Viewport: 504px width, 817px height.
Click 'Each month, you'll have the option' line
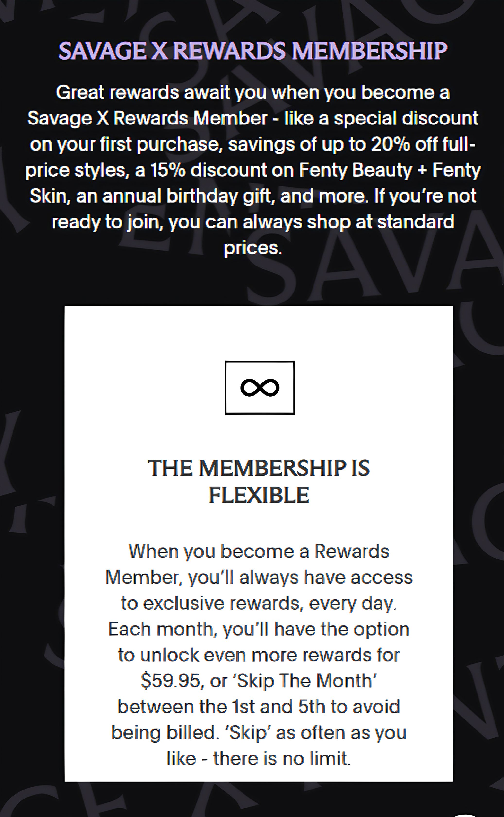click(x=259, y=629)
